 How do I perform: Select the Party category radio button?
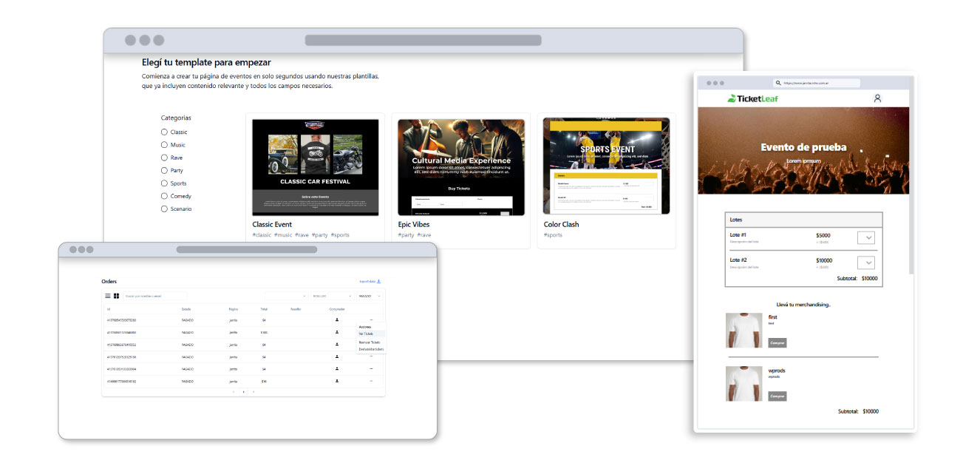(x=164, y=170)
